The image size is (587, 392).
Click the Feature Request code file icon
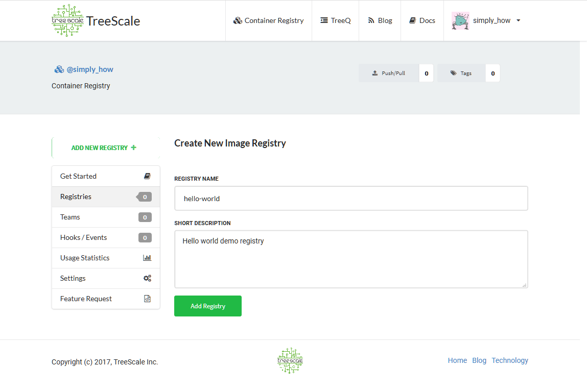[x=148, y=299]
